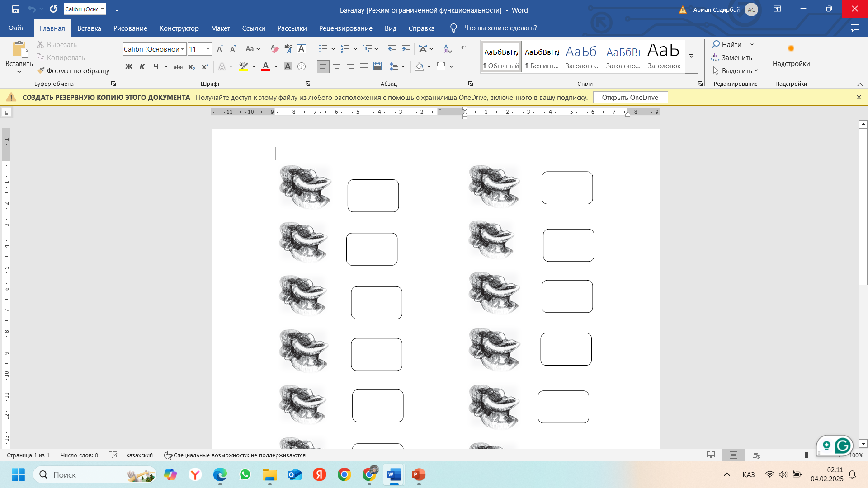Toggle Bold formatting button
The width and height of the screenshot is (868, 488).
(129, 66)
